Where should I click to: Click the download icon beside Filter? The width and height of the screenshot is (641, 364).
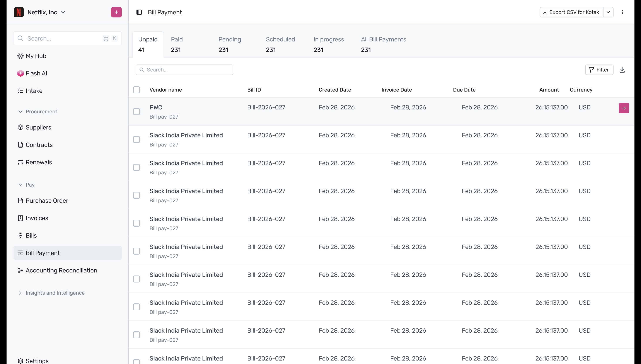pyautogui.click(x=622, y=70)
